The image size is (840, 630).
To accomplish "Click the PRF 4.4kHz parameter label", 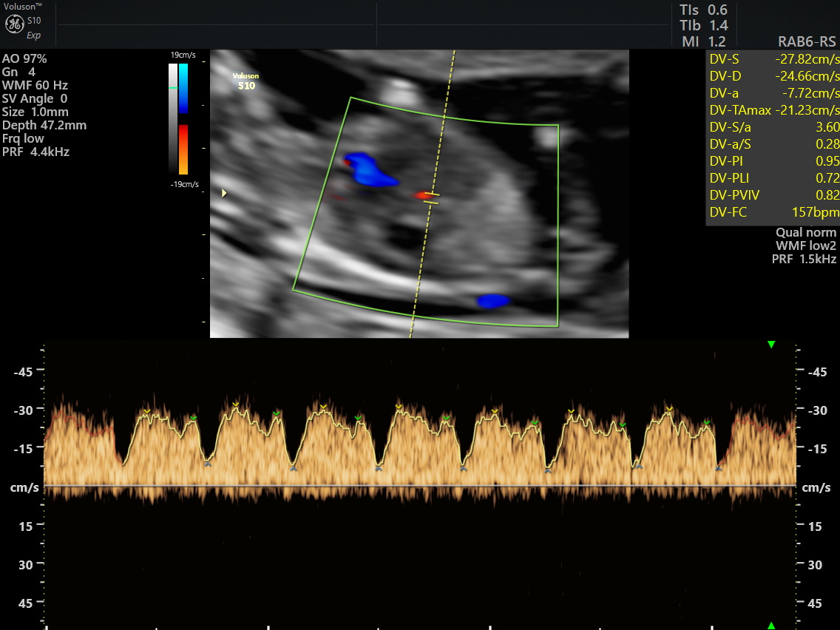I will [x=36, y=152].
